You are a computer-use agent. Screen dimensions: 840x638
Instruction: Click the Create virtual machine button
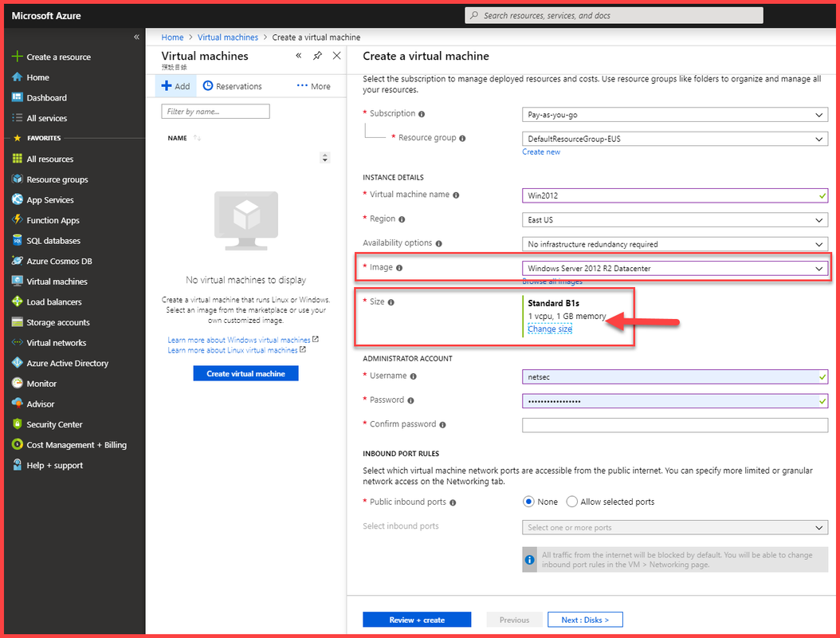[x=246, y=374]
